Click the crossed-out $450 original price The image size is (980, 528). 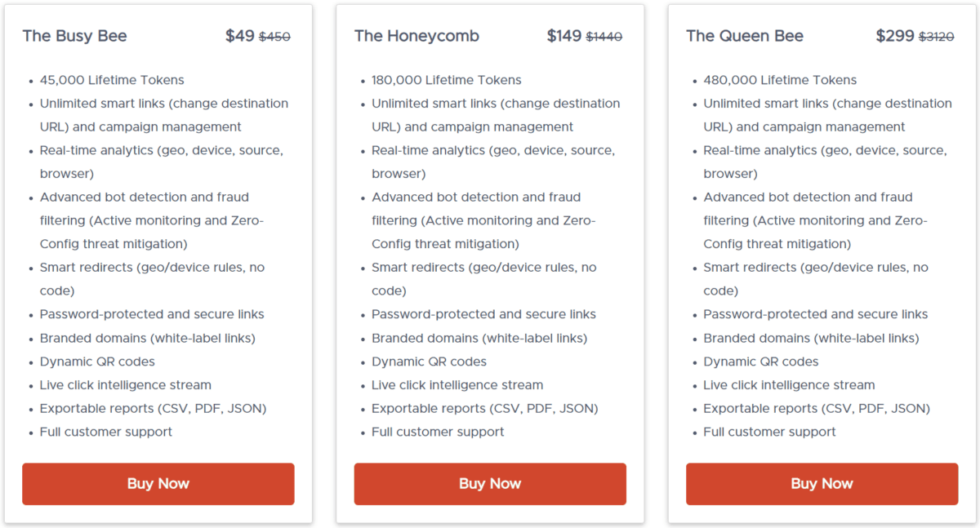coord(274,37)
